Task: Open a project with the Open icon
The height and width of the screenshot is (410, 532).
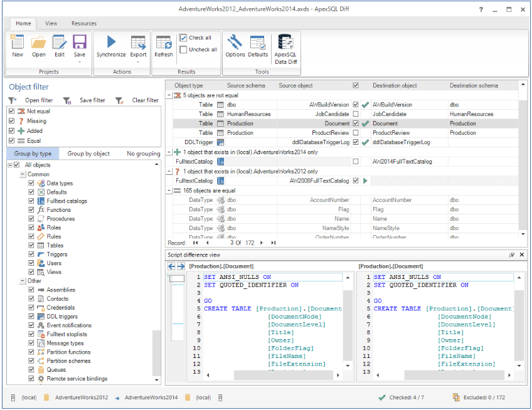Action: [39, 43]
